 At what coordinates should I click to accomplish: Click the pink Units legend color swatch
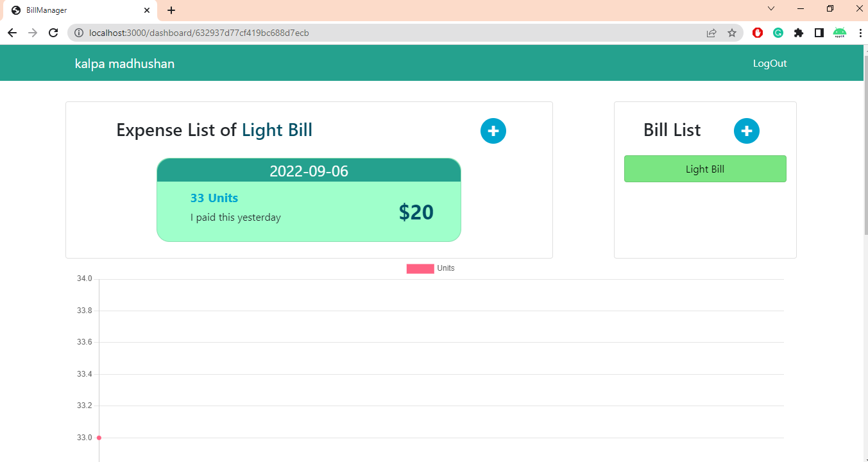(420, 268)
